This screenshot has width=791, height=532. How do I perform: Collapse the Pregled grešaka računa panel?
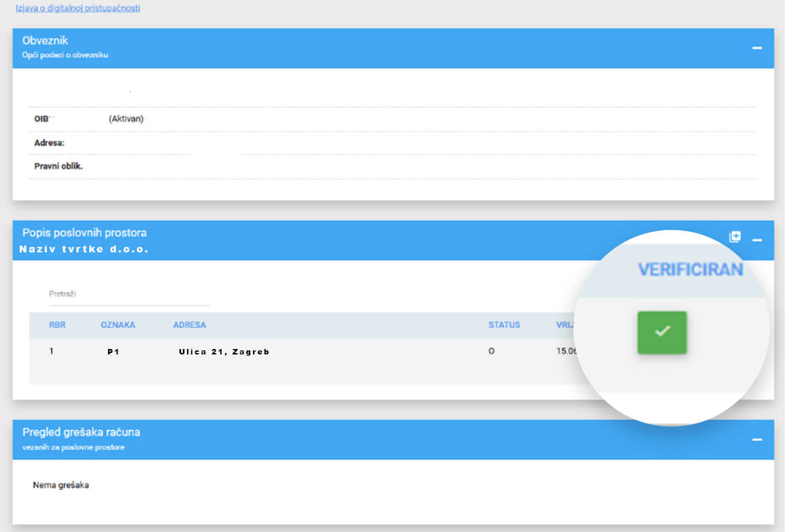coord(756,439)
